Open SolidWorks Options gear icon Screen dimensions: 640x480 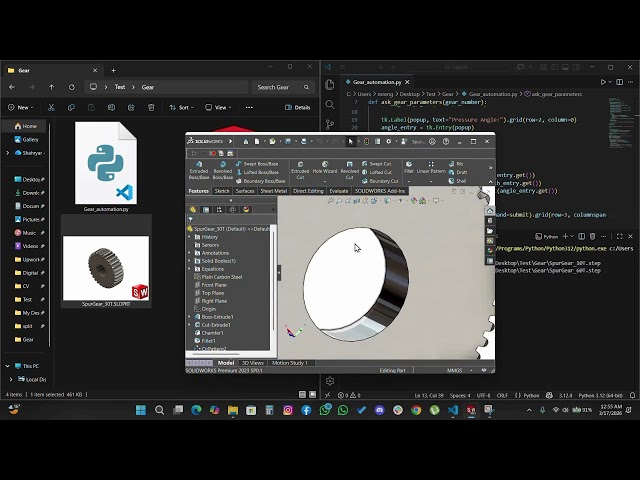pyautogui.click(x=389, y=141)
